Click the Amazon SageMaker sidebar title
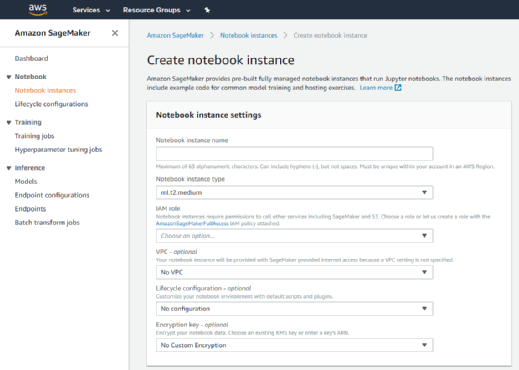 (x=53, y=33)
